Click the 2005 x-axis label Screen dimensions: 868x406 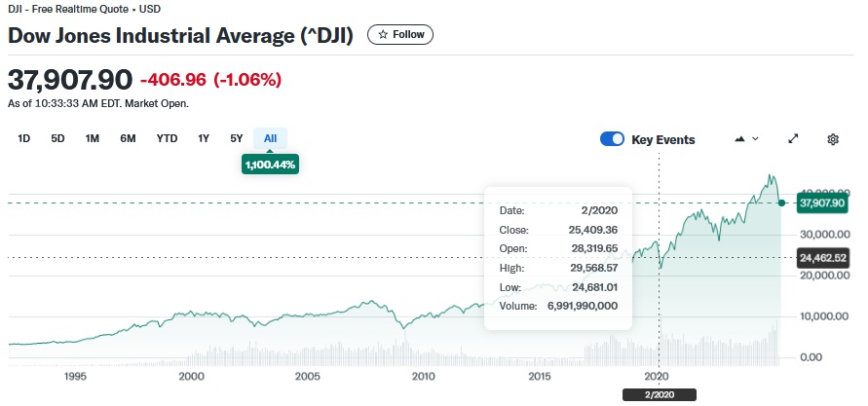coord(308,376)
